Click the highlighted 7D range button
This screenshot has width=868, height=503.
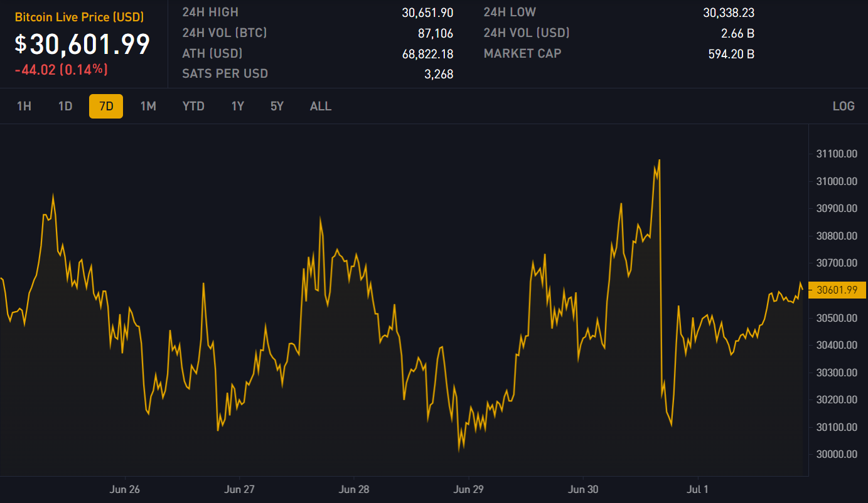point(106,107)
